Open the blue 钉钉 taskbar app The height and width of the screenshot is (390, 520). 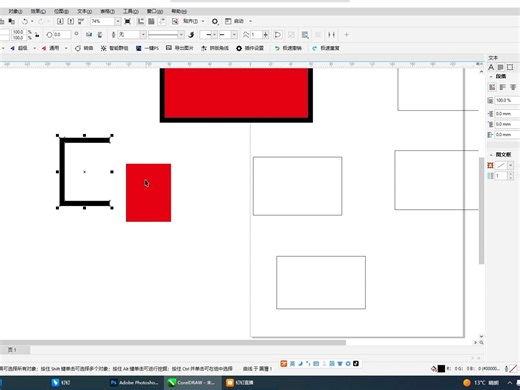(x=61, y=383)
